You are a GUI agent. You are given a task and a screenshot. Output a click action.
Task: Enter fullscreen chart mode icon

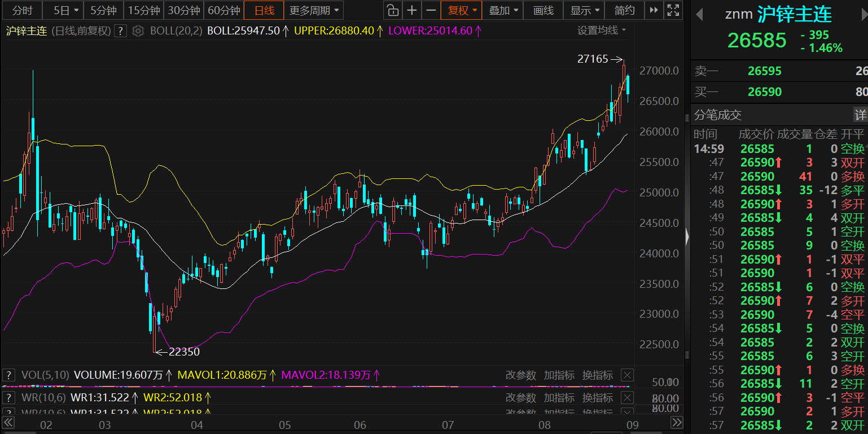673,10
